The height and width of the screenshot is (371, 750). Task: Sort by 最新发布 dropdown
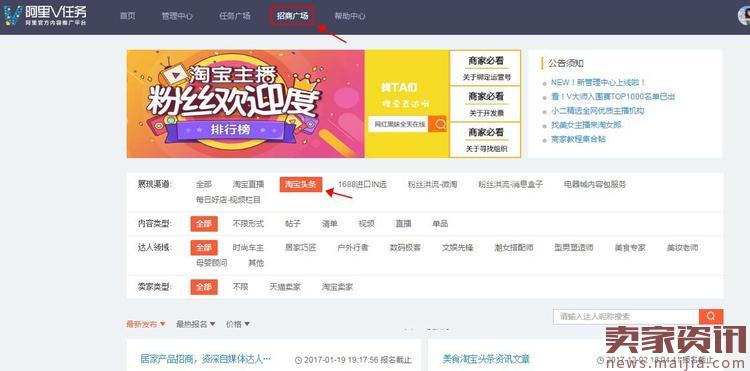(x=146, y=324)
